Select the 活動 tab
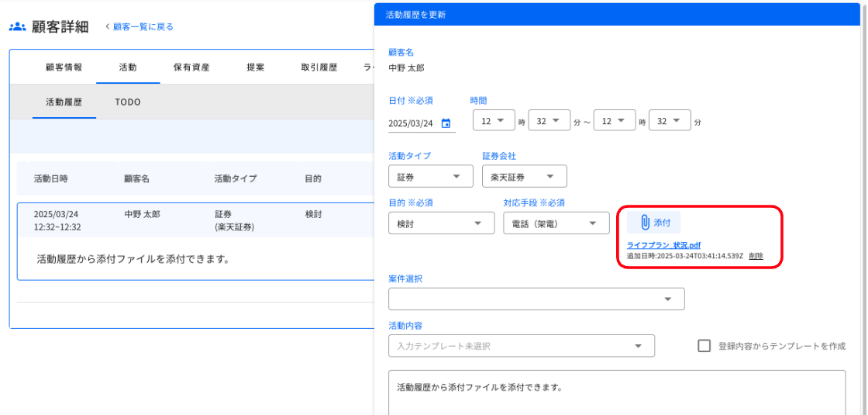 point(128,67)
